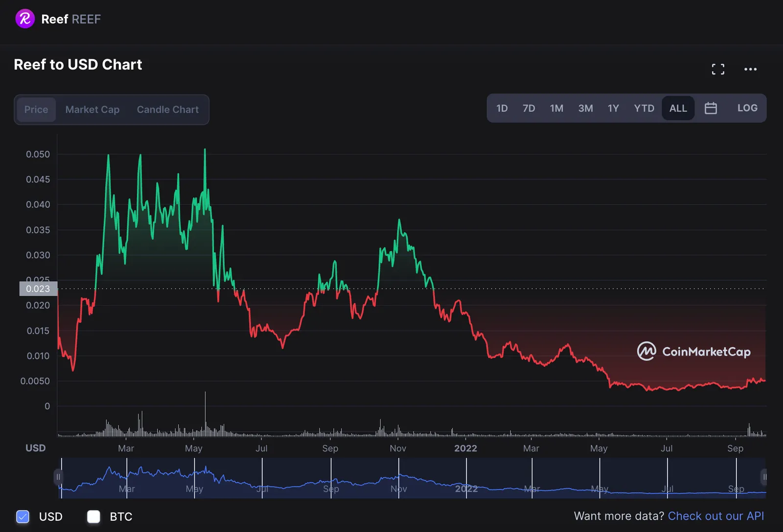The height and width of the screenshot is (532, 783).
Task: Select the 3M time range
Action: click(x=585, y=108)
